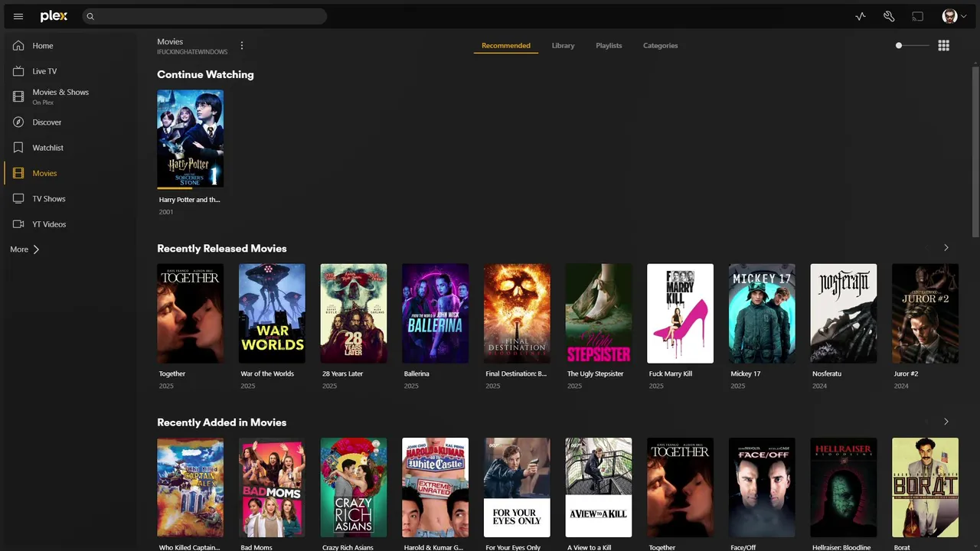Click the Watchlist bookmark icon
The width and height of the screenshot is (980, 551).
(18, 148)
